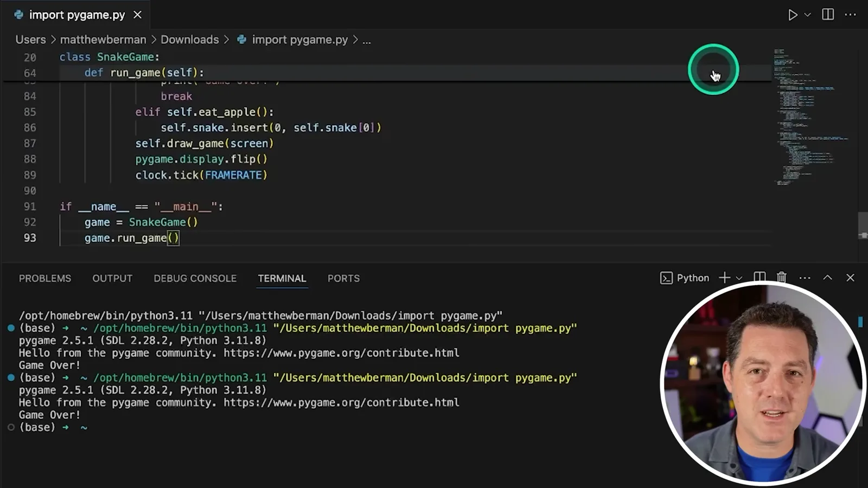
Task: Click the terminal scrollbar marker
Action: pyautogui.click(x=860, y=322)
